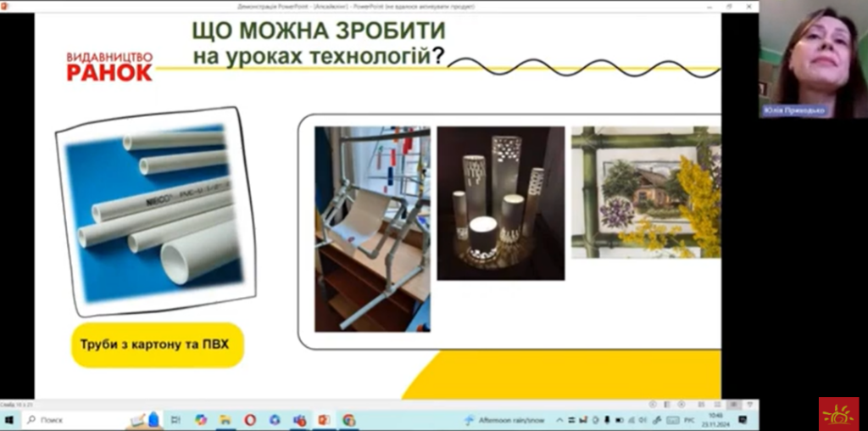This screenshot has height=431, width=868.
Task: Expand the hidden system tray icons
Action: (559, 420)
